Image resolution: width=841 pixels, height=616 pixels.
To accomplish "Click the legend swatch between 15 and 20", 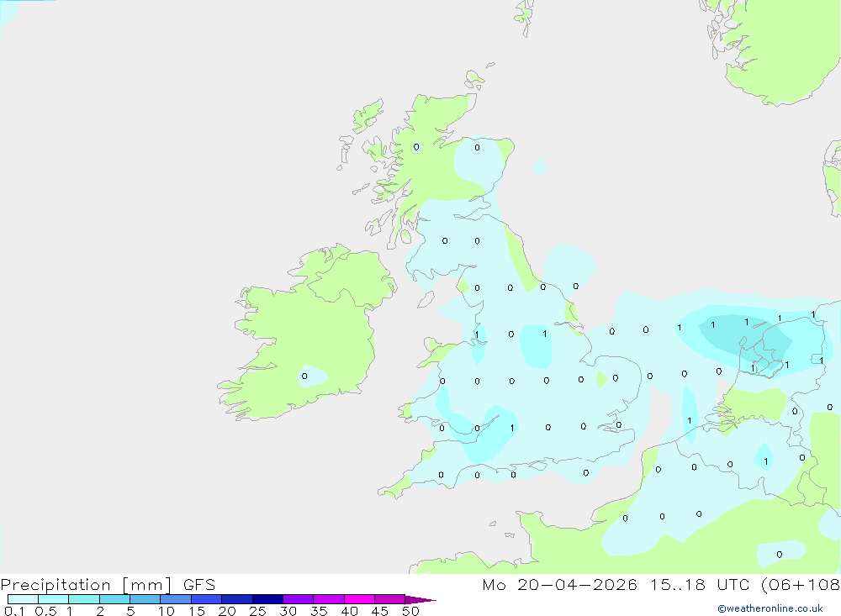I will pyautogui.click(x=207, y=599).
